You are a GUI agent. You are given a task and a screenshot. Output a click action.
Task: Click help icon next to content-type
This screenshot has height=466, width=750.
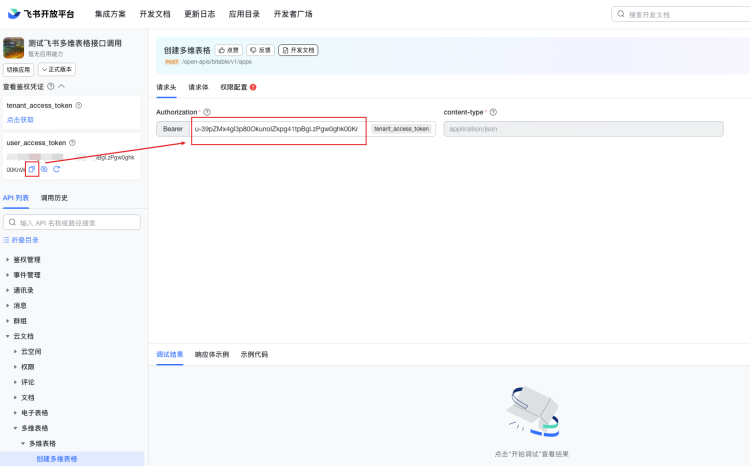(x=493, y=112)
